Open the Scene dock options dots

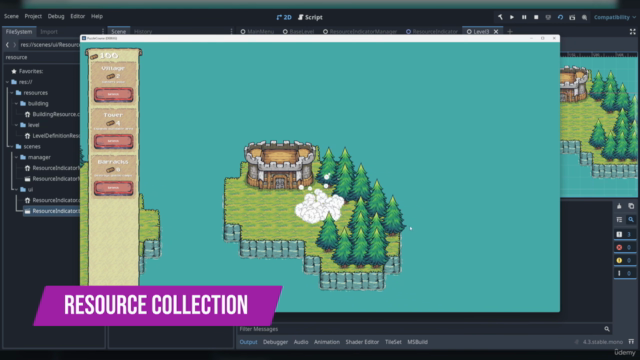[x=231, y=31]
